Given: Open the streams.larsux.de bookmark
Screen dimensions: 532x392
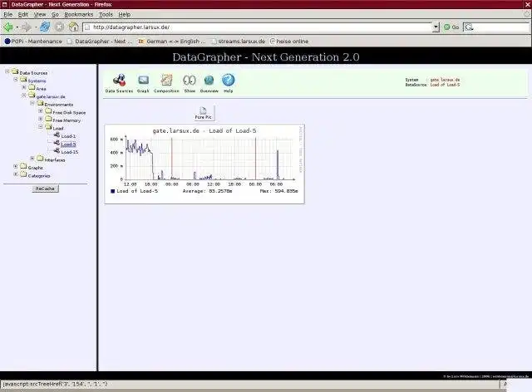Looking at the screenshot, I should point(238,41).
